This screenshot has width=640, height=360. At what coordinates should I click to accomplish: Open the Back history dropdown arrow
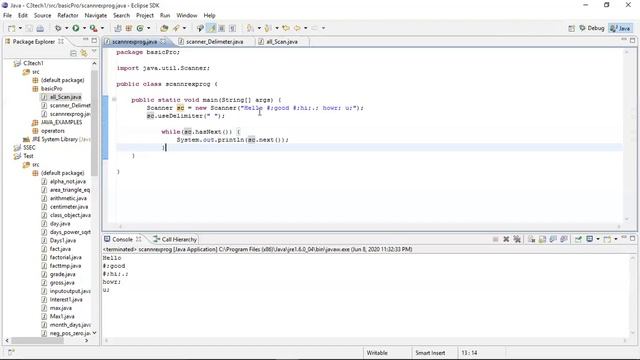coord(306,28)
